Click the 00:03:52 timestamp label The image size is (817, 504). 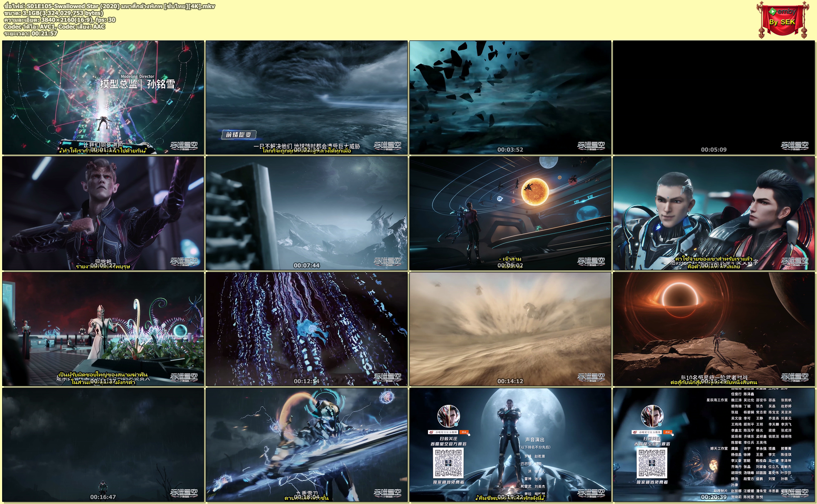point(510,149)
